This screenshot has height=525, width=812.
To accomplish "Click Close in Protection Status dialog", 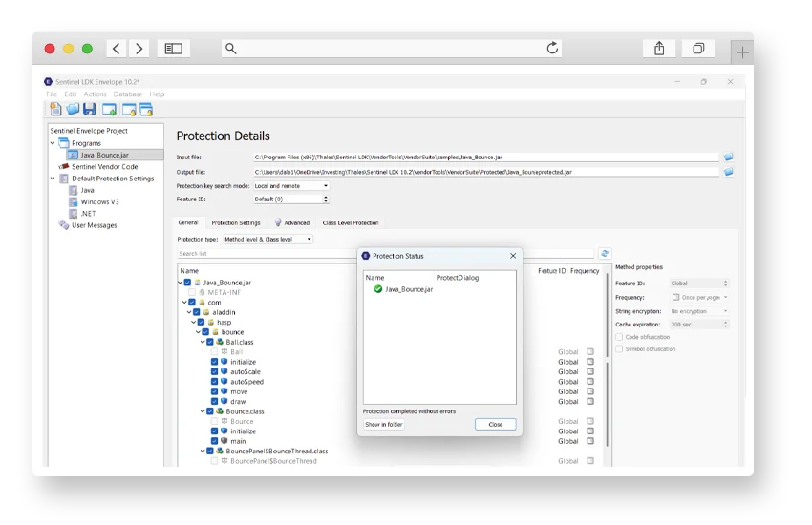I will [496, 424].
